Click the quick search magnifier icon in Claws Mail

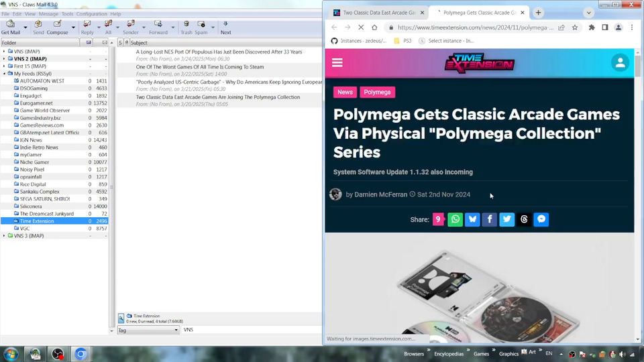pos(121,318)
